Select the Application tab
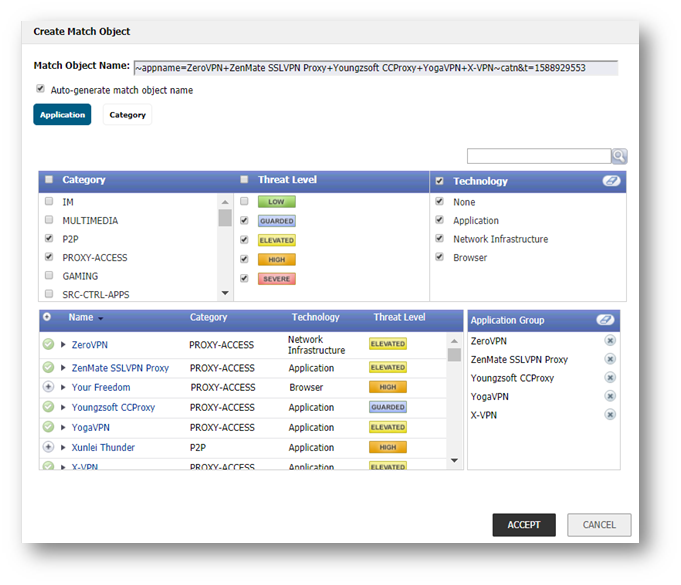Image resolution: width=681 pixels, height=585 pixels. [x=62, y=115]
